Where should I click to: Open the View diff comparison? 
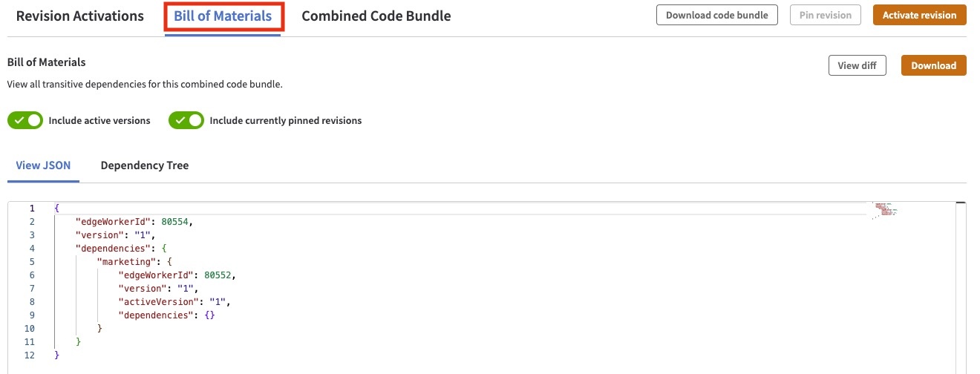[857, 65]
